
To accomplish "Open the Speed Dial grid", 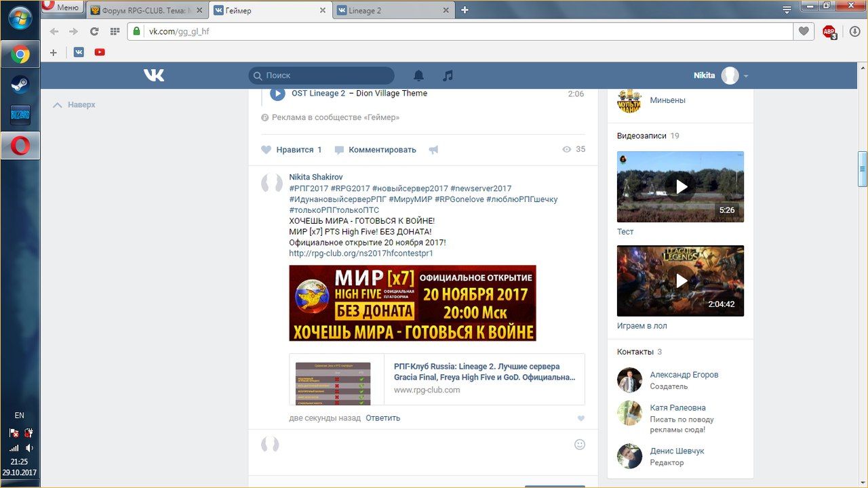I will (x=115, y=31).
